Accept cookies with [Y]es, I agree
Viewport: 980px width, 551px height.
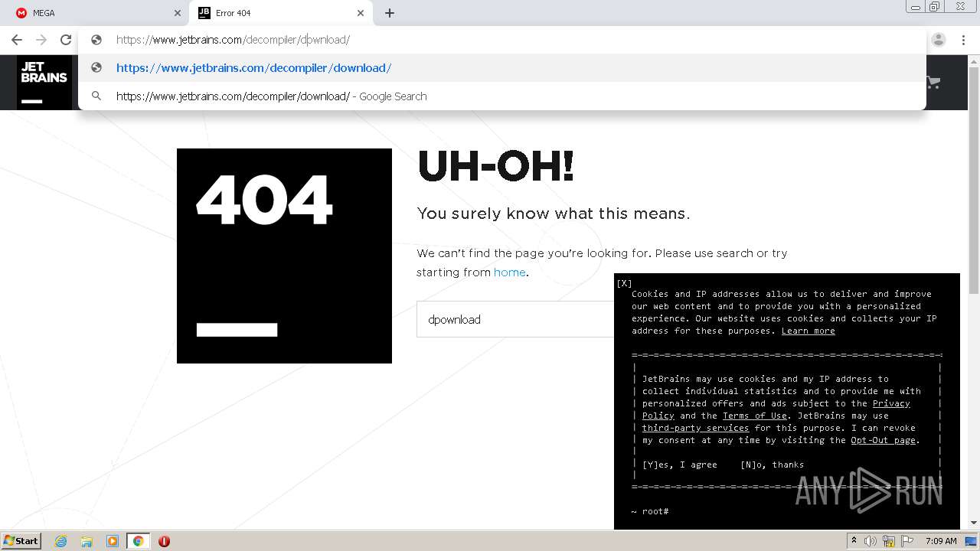pos(680,465)
